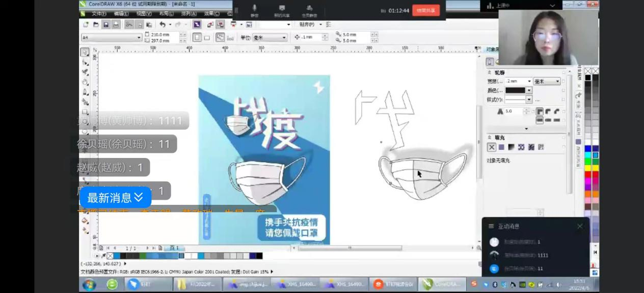Click the open folder icon in toolbar
The width and height of the screenshot is (644, 293).
tap(96, 24)
